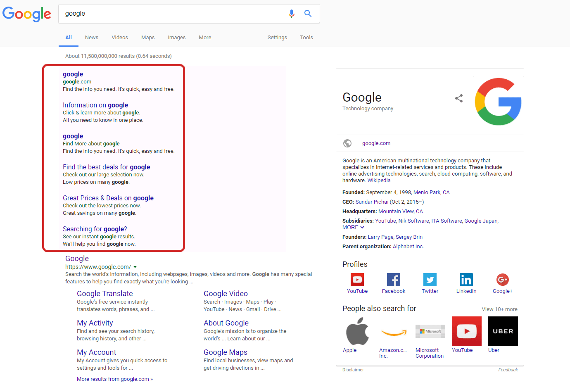This screenshot has height=392, width=570.
Task: Click the blue magnifier search icon
Action: tap(308, 14)
